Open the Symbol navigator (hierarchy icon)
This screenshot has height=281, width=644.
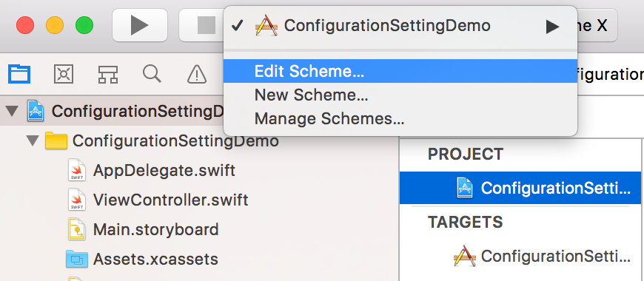point(108,74)
